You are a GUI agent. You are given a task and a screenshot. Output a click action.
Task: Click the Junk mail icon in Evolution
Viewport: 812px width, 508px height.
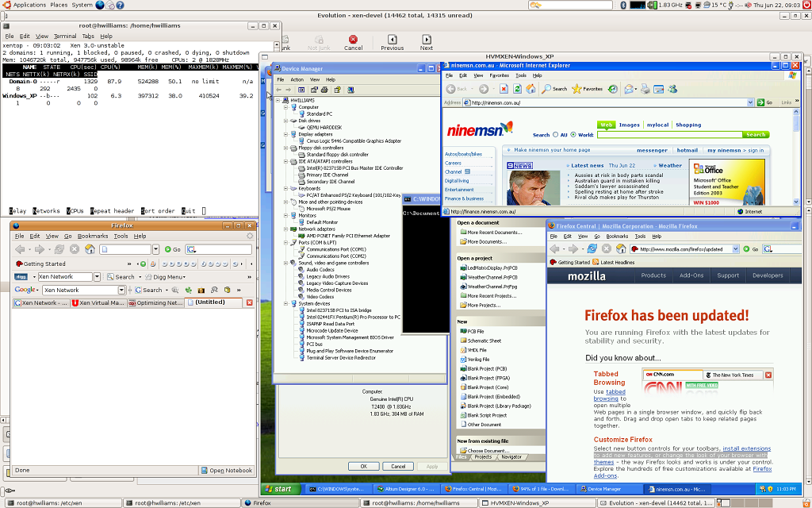pos(287,40)
